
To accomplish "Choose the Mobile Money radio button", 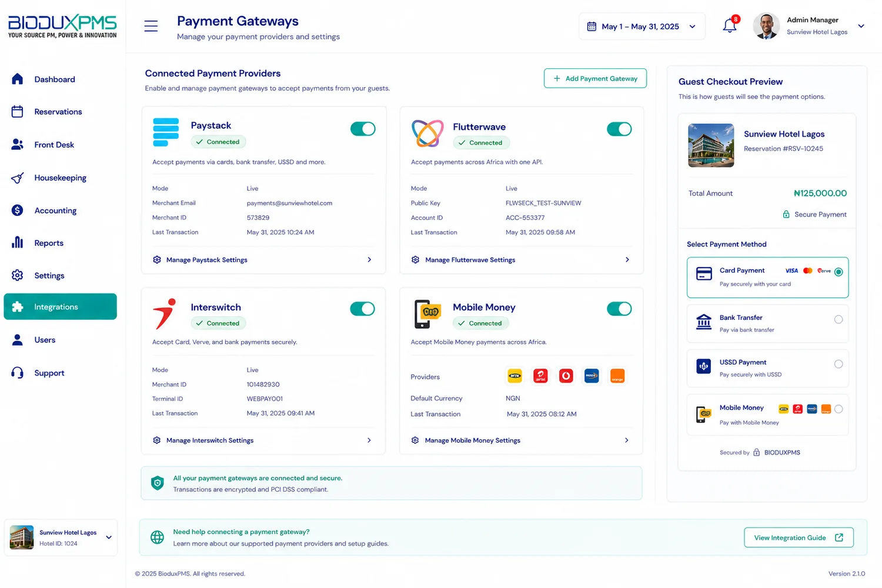I will (838, 409).
